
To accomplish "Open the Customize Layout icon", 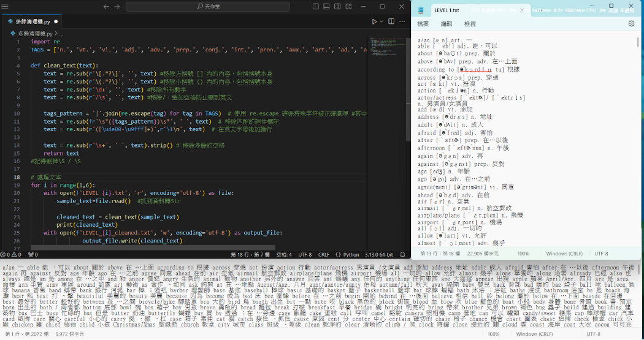I will coord(348,7).
